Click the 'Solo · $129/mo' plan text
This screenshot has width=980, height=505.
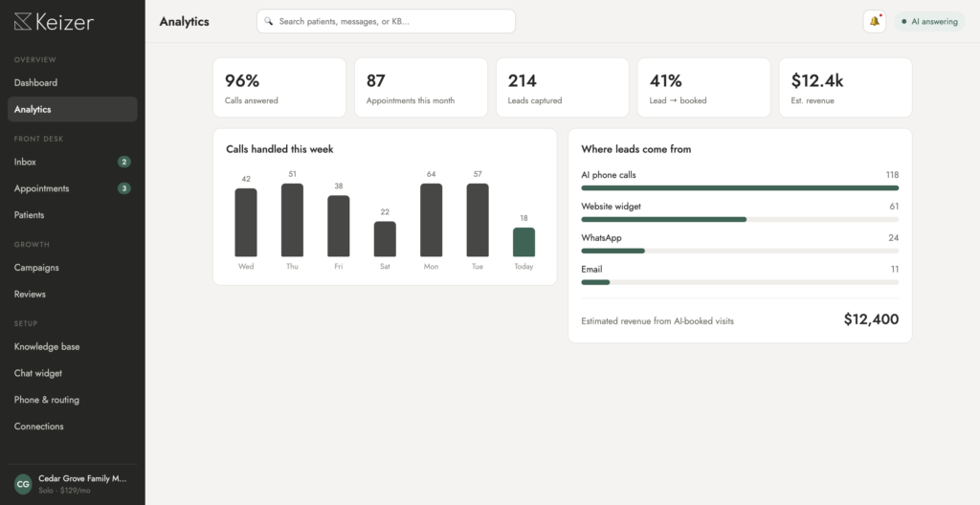(x=64, y=491)
